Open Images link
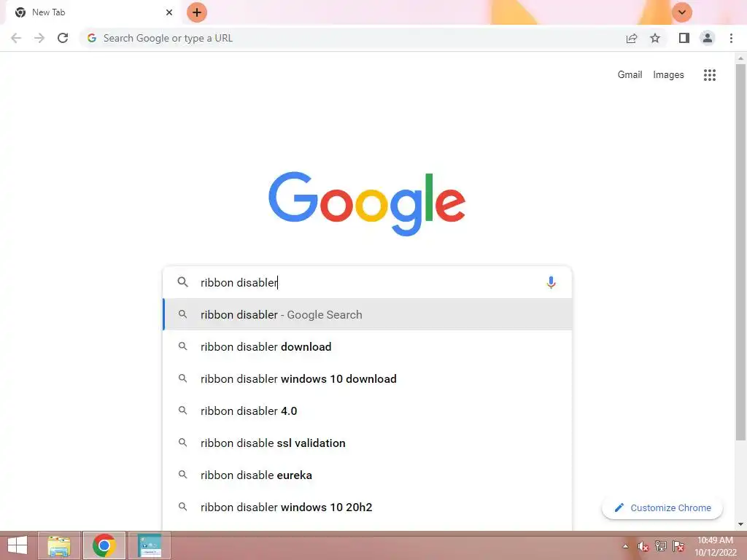 coord(668,75)
